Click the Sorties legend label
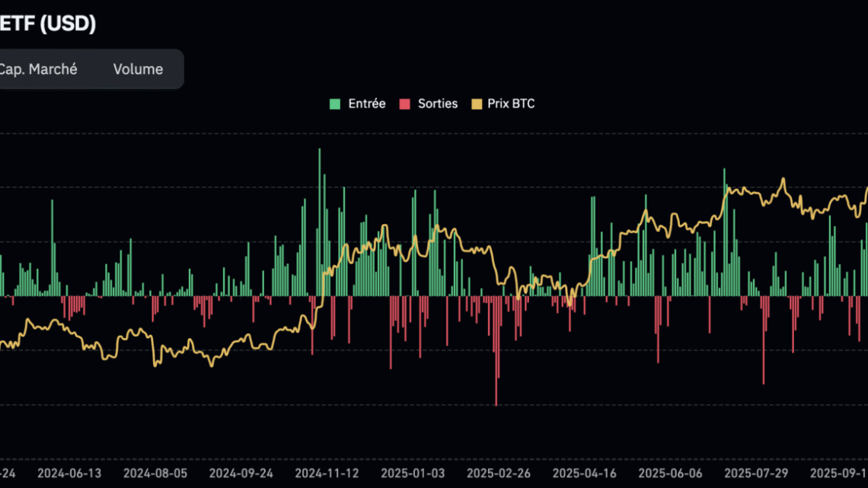868x488 pixels. point(437,104)
